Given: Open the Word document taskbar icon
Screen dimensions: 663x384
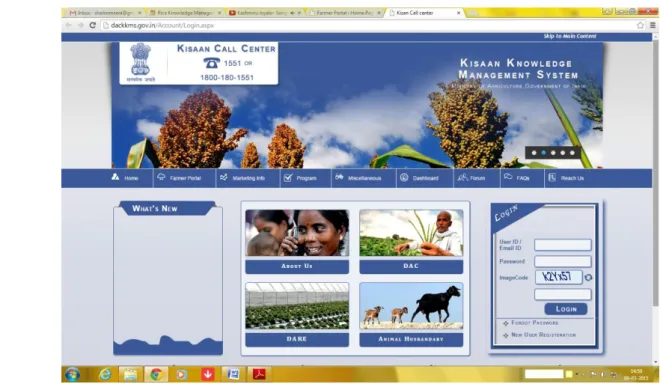Looking at the screenshot, I should tap(233, 374).
